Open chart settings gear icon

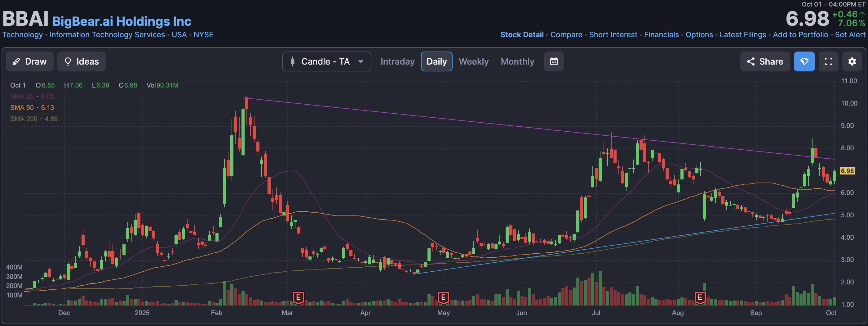[852, 61]
